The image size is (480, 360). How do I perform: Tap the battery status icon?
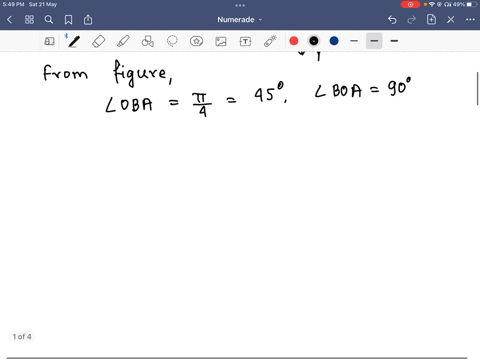(x=472, y=4)
